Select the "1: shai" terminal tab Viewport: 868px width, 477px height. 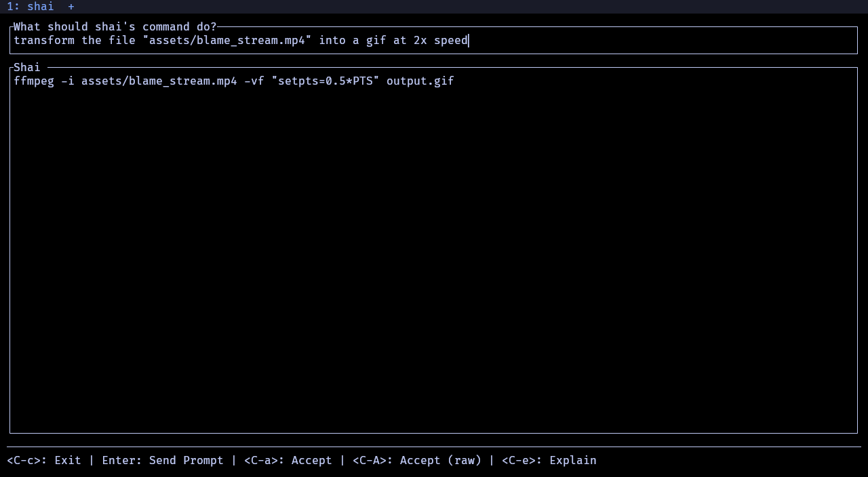pyautogui.click(x=31, y=7)
